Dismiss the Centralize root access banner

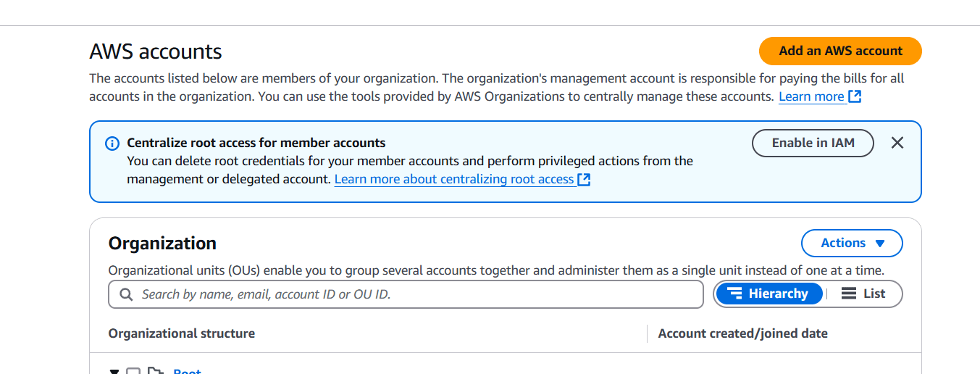(x=897, y=143)
